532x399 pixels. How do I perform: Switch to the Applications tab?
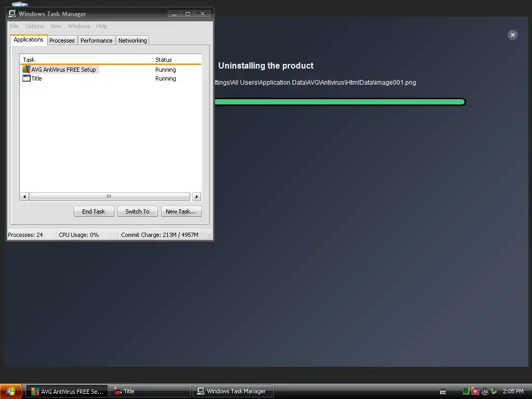[x=29, y=39]
